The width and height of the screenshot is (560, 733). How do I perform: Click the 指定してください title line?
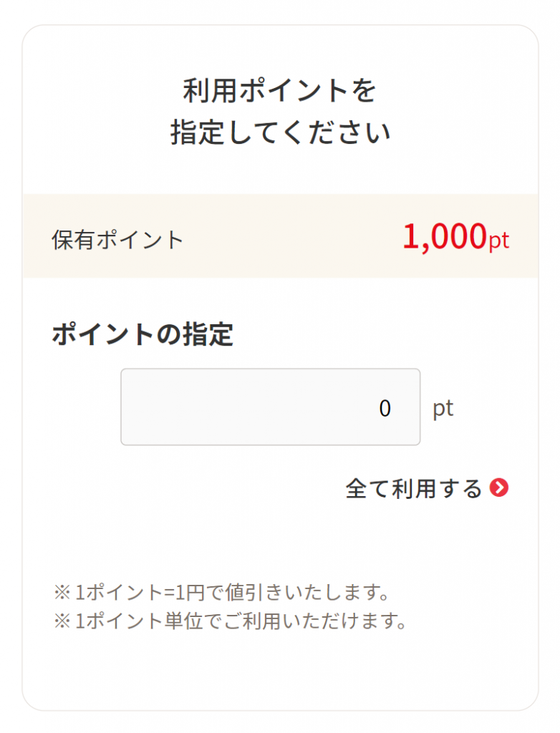click(280, 132)
